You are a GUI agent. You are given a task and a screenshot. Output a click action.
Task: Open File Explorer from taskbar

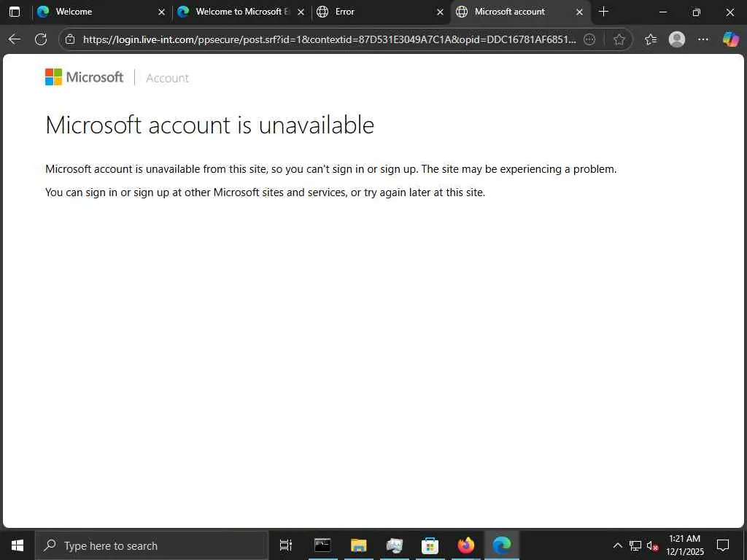pos(359,545)
